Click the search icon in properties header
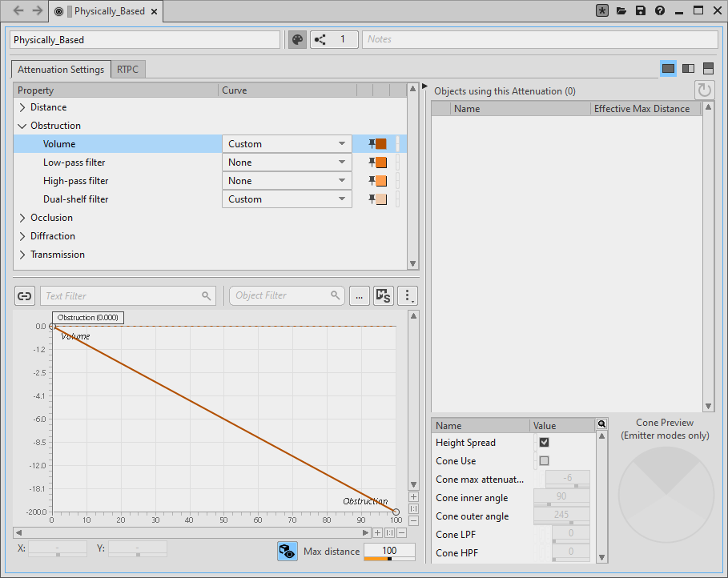 (602, 424)
